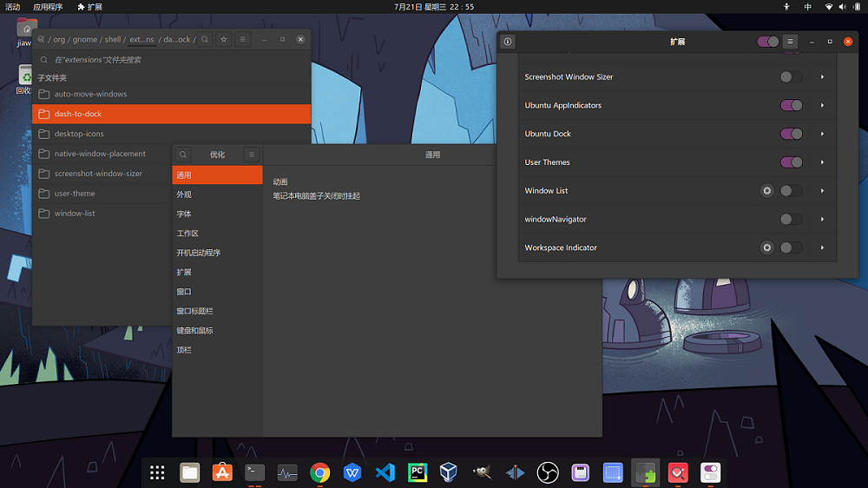The height and width of the screenshot is (488, 868).
Task: Open the auto-move-windows folder
Action: pyautogui.click(x=172, y=94)
